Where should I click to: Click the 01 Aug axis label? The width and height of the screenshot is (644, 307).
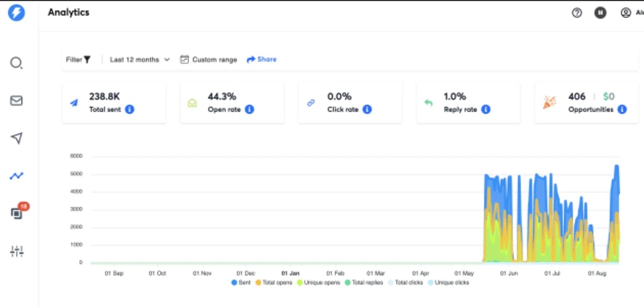(597, 273)
